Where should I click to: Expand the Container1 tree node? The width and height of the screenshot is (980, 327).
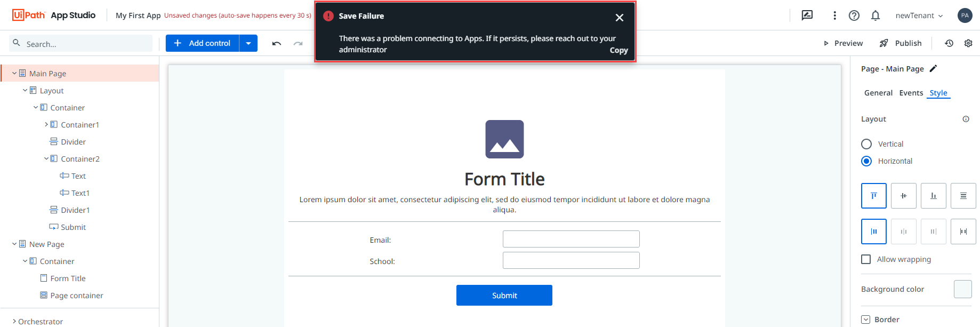pyautogui.click(x=46, y=124)
